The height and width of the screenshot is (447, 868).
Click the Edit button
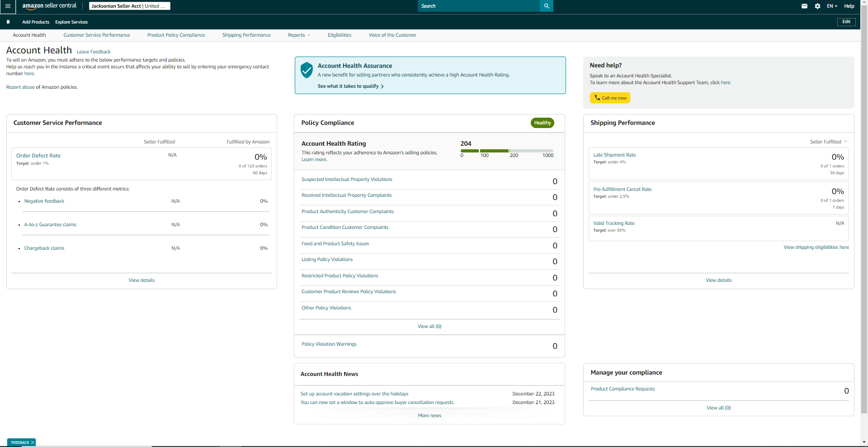tap(846, 22)
